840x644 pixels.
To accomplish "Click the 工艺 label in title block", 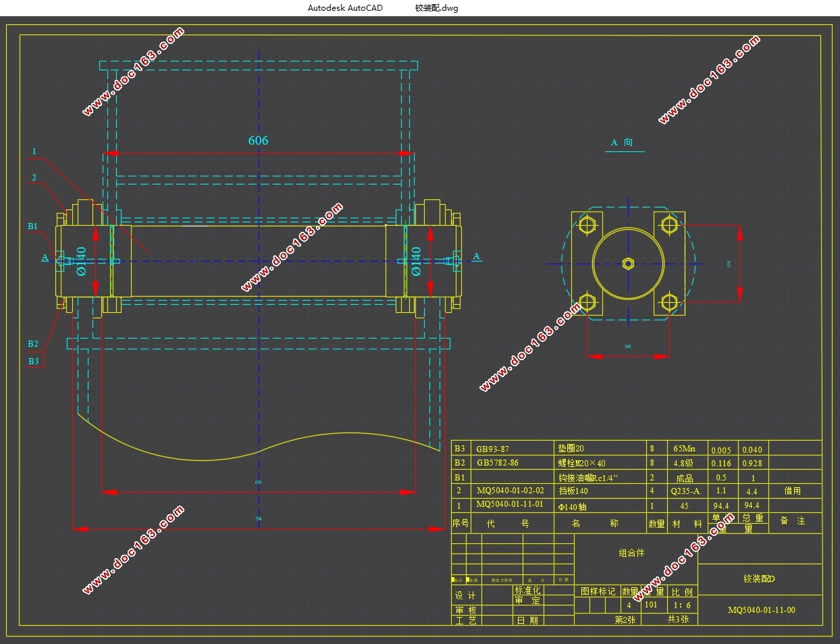I will (465, 620).
